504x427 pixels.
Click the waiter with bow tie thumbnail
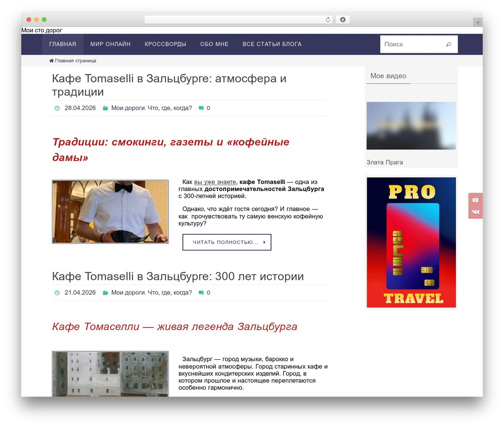click(x=110, y=212)
